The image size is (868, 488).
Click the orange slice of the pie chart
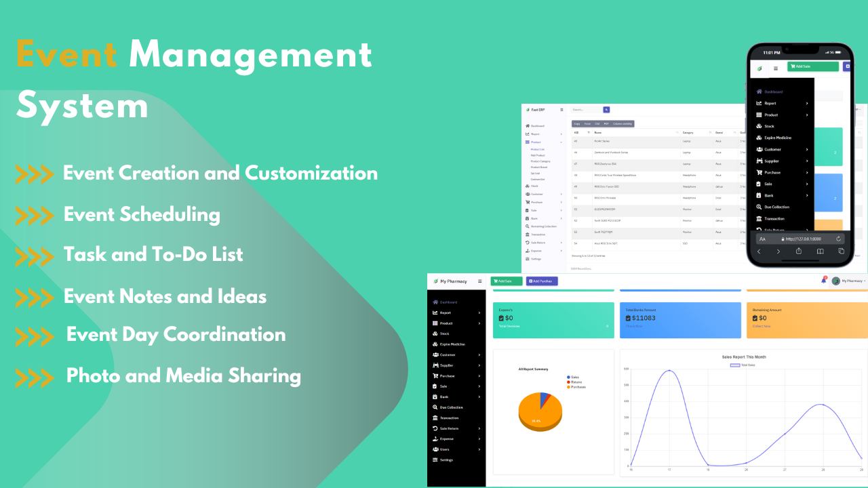tap(539, 412)
